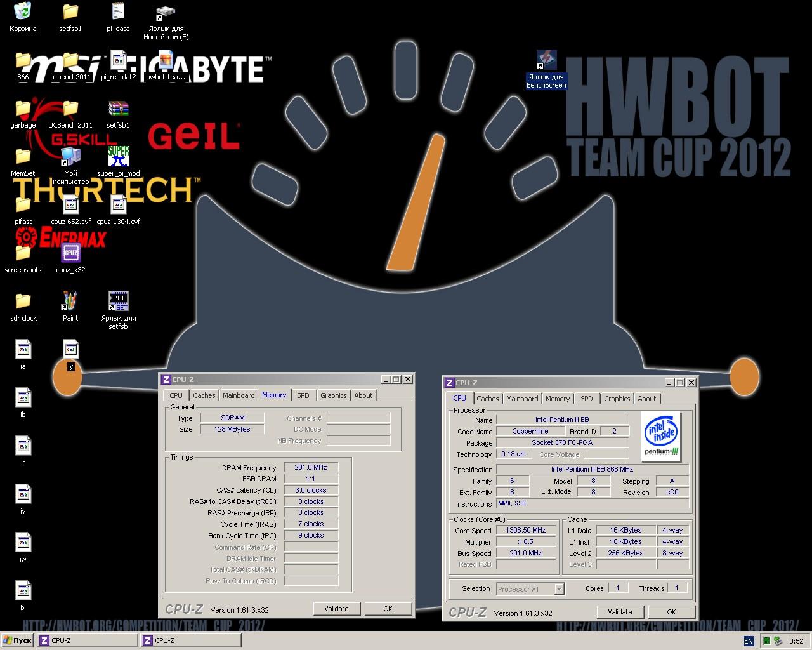Click the DRAM Frequency value 201.0 MHz

coord(311,467)
